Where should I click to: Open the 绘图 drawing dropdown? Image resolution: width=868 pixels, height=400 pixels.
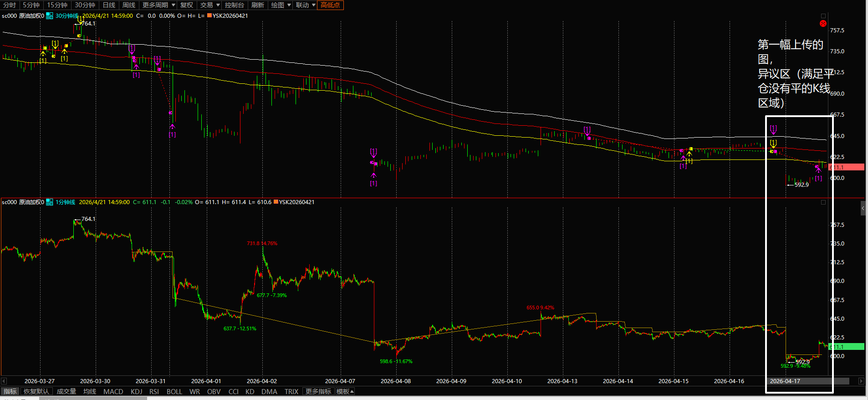[281, 5]
